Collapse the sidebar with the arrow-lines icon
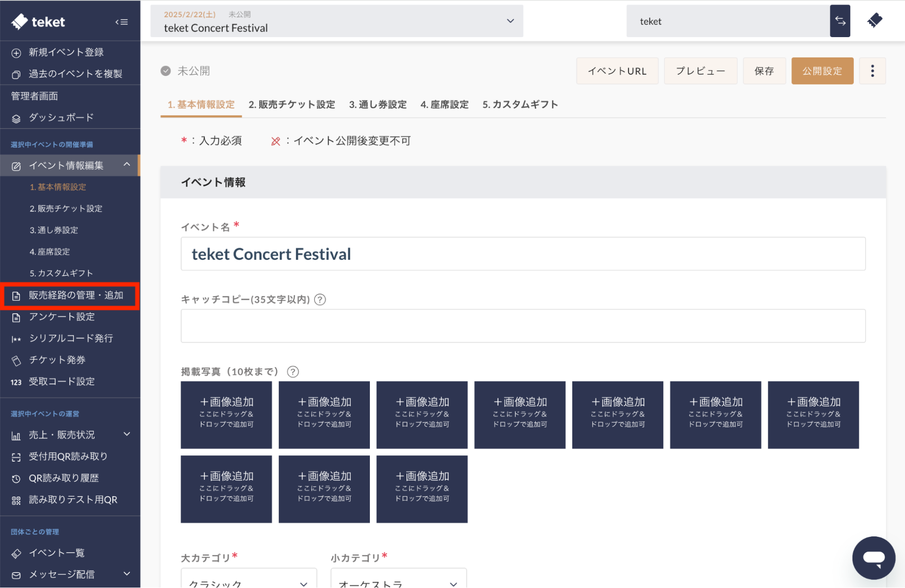Viewport: 905px width, 588px height. tap(121, 22)
